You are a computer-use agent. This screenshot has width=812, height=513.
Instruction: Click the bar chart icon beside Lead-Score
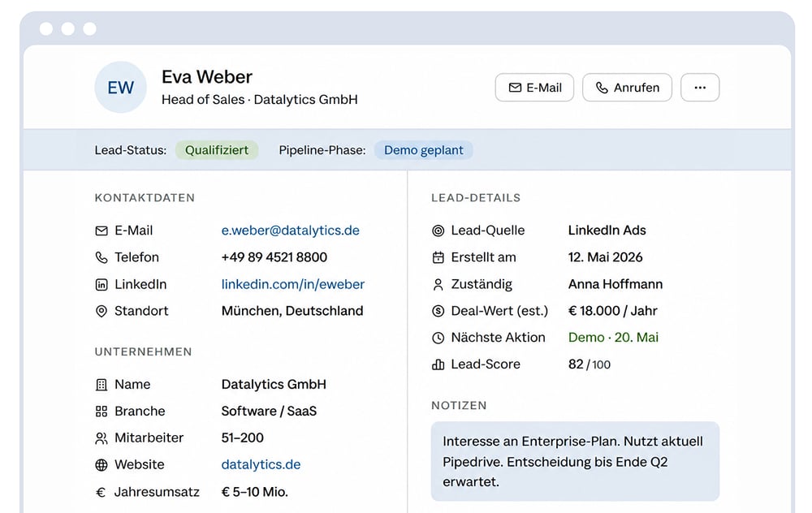(x=438, y=364)
